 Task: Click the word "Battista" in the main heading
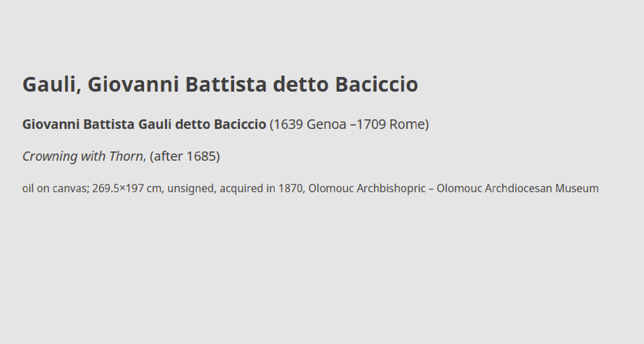click(226, 84)
